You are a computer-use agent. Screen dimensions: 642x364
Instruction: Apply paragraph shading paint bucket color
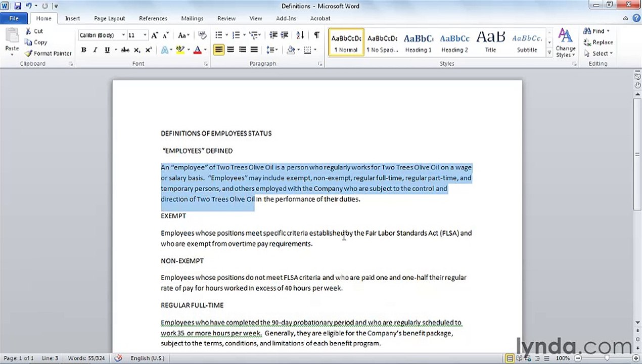pos(291,50)
